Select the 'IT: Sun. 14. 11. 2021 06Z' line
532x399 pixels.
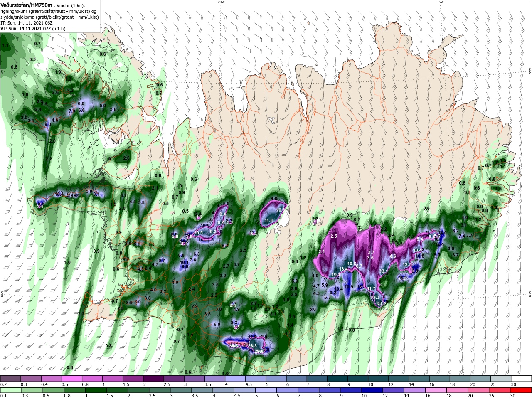pyautogui.click(x=26, y=23)
